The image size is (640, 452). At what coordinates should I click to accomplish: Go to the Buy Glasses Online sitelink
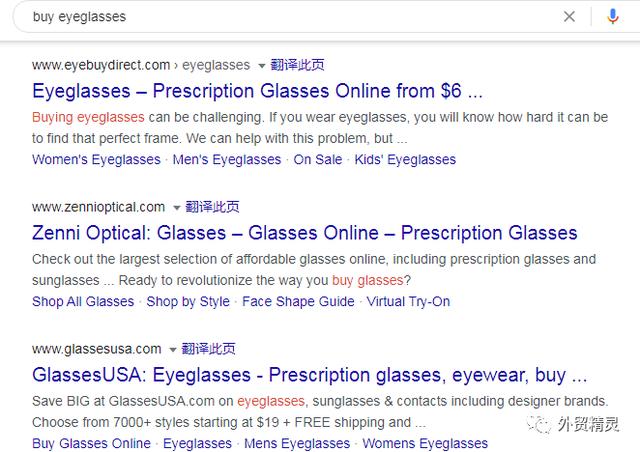point(91,443)
